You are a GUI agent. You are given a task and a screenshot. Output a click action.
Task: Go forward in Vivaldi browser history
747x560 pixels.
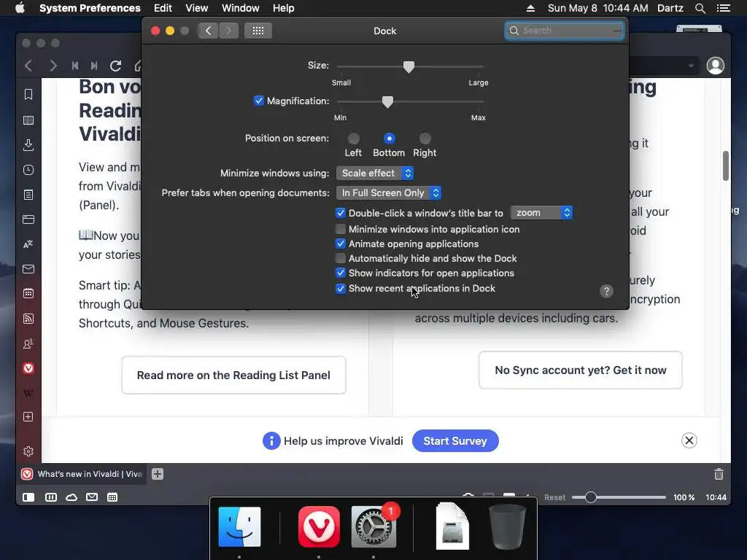[53, 66]
